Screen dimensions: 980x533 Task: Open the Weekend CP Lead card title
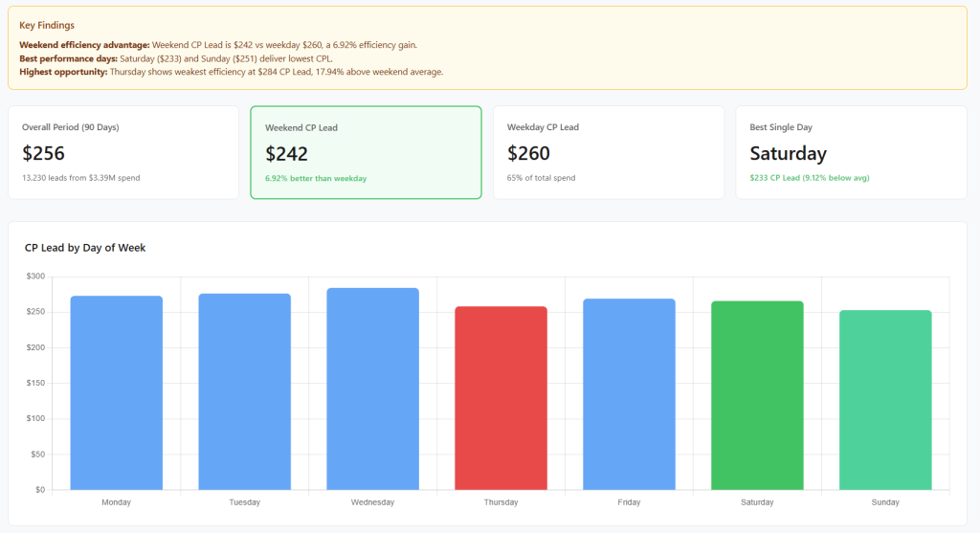pos(301,127)
